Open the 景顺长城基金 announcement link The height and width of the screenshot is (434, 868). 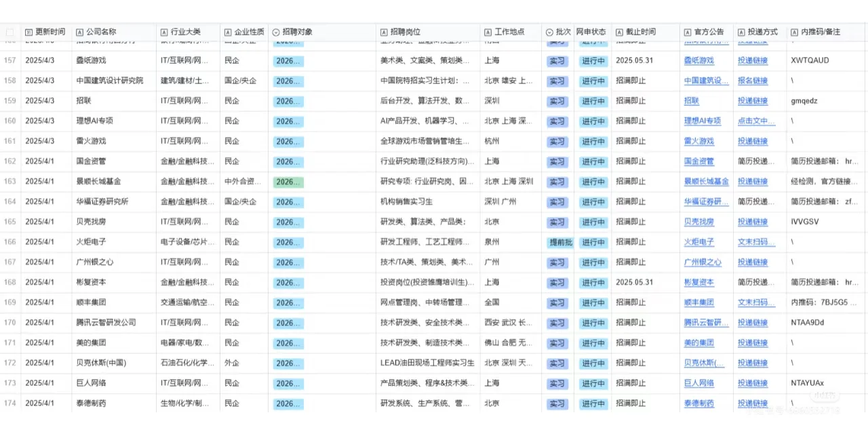click(706, 182)
